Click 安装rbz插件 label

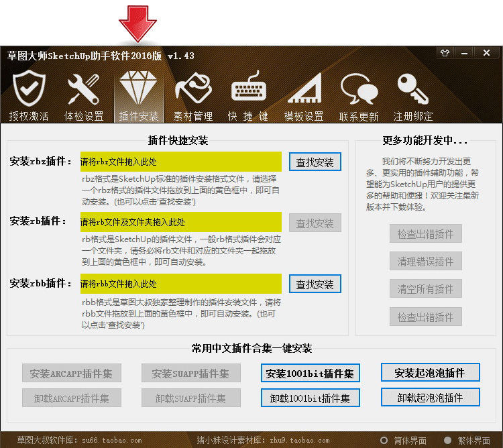tap(41, 162)
